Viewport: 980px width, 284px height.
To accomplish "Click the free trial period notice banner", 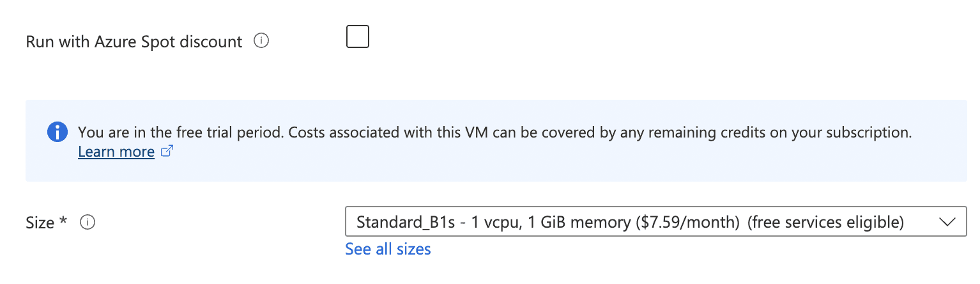I will pos(496,140).
